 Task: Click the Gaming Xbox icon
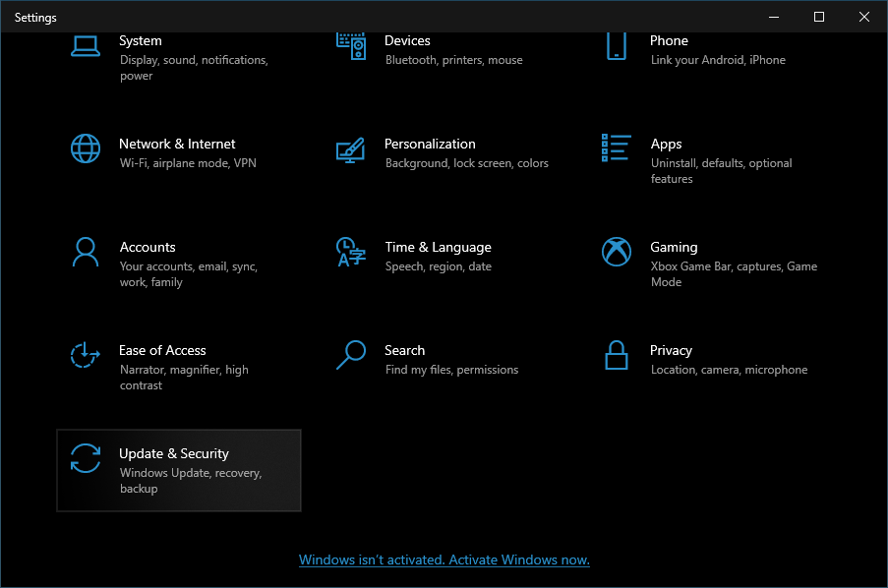coord(617,252)
